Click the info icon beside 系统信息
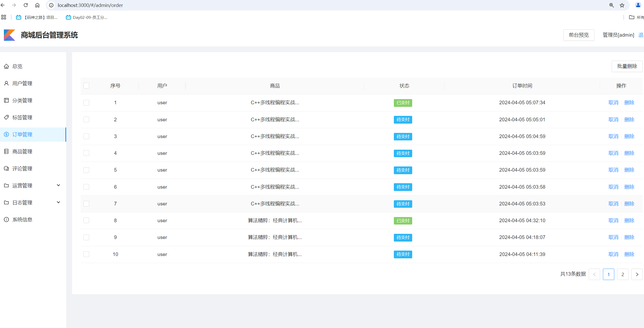 tap(6, 220)
